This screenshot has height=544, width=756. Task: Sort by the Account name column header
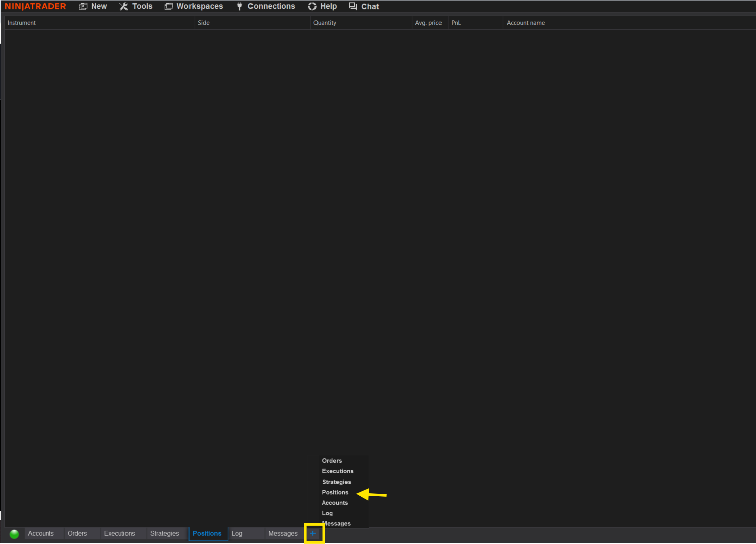pyautogui.click(x=629, y=23)
